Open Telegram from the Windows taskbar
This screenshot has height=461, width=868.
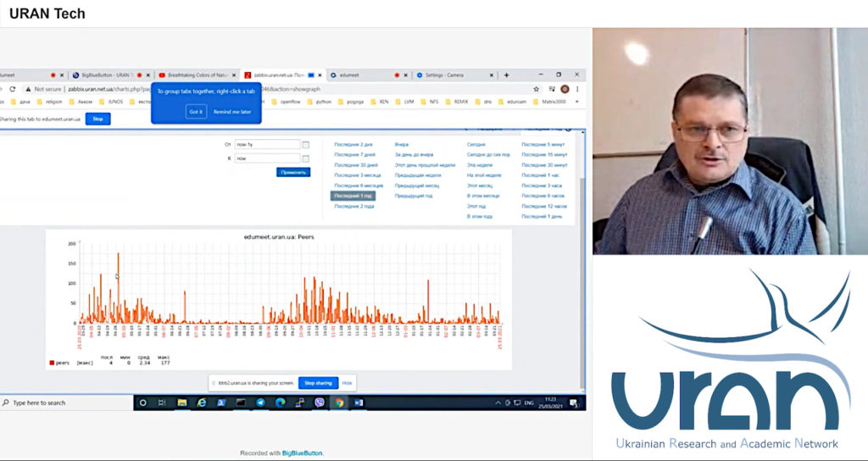(260, 403)
